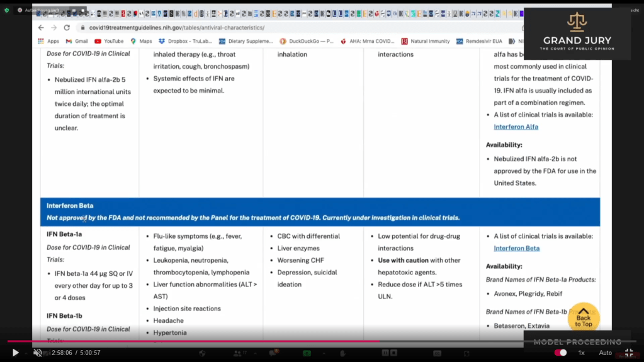Image resolution: width=644 pixels, height=362 pixels.
Task: Reload the page
Action: 67,28
